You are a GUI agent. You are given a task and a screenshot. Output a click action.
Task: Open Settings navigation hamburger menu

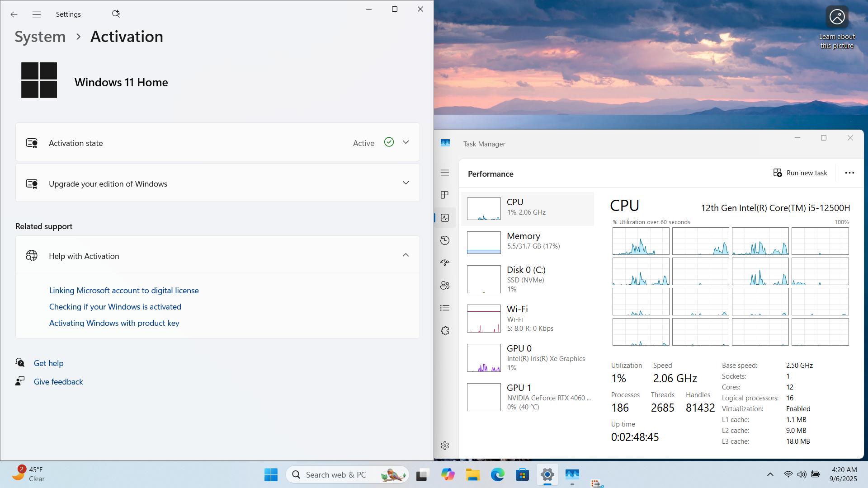click(x=37, y=14)
